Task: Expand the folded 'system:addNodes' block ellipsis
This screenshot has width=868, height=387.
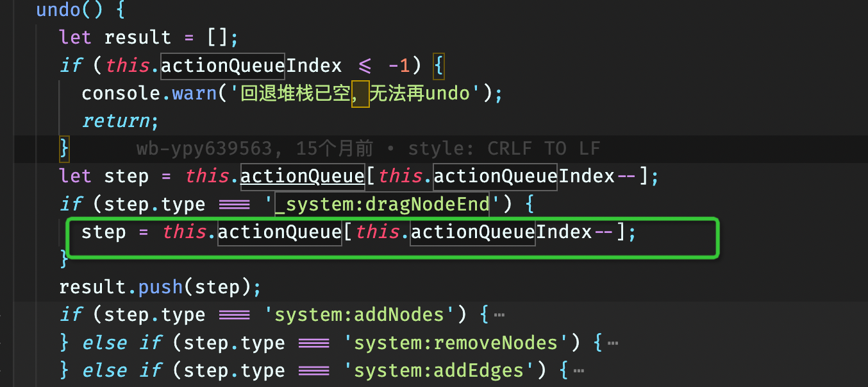Action: [499, 315]
